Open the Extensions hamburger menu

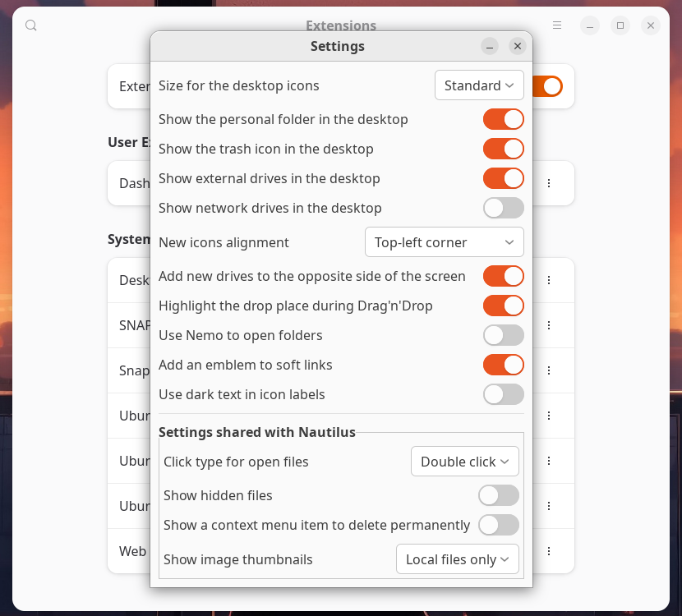[x=557, y=25]
